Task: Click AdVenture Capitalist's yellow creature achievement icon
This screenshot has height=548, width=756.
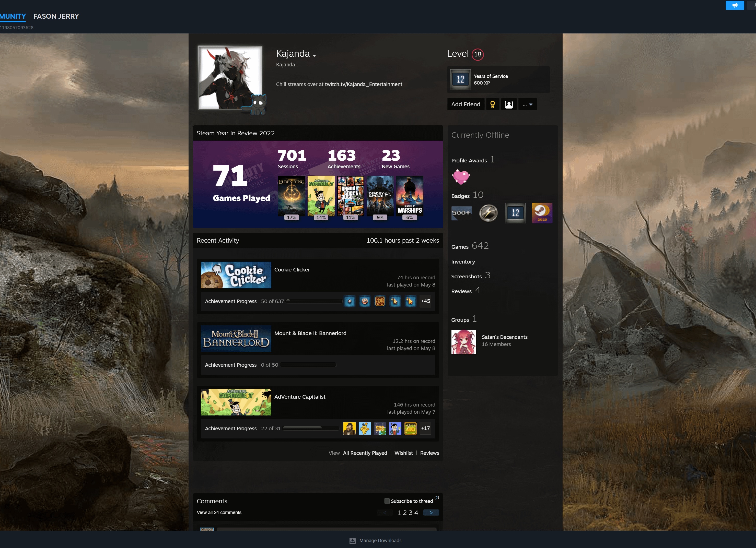Action: click(x=365, y=428)
